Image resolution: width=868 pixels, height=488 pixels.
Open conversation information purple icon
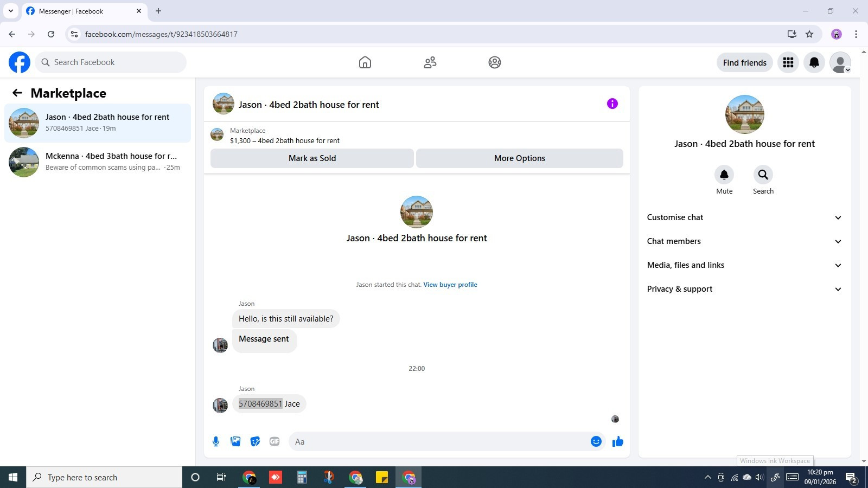pyautogui.click(x=612, y=104)
